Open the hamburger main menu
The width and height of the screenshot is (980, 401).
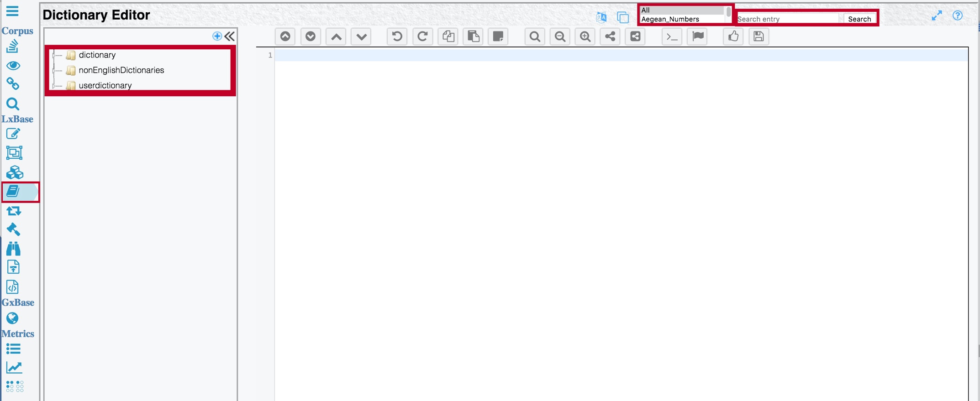pyautogui.click(x=12, y=11)
